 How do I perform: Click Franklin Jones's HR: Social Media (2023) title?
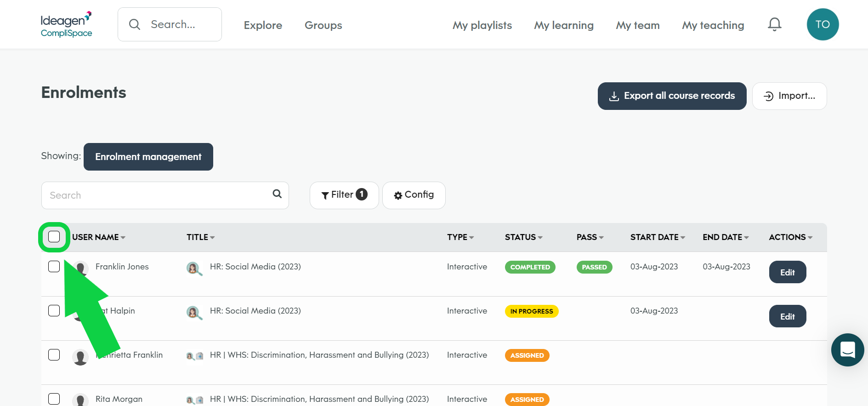coord(255,267)
